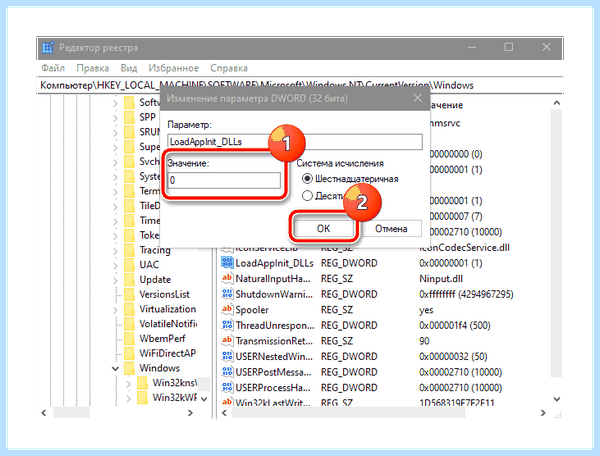
Task: Click the LoadAppInit_DLLs DWORD value icon
Action: 227,263
